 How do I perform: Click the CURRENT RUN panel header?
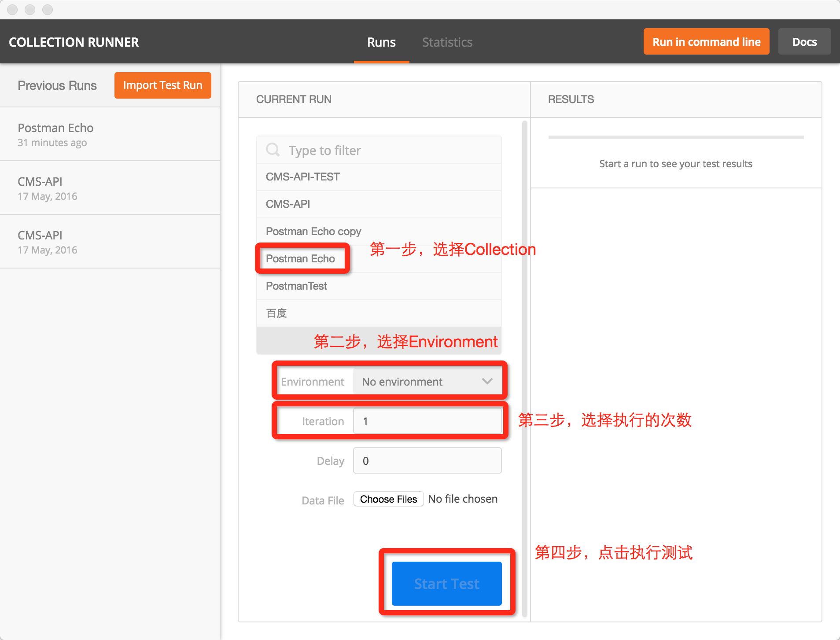coord(384,99)
